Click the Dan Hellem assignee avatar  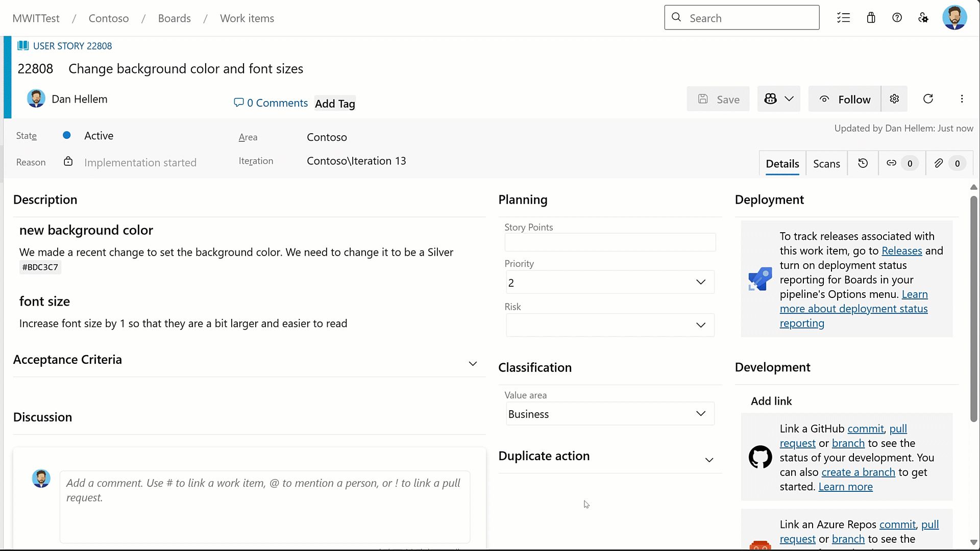[x=36, y=98]
